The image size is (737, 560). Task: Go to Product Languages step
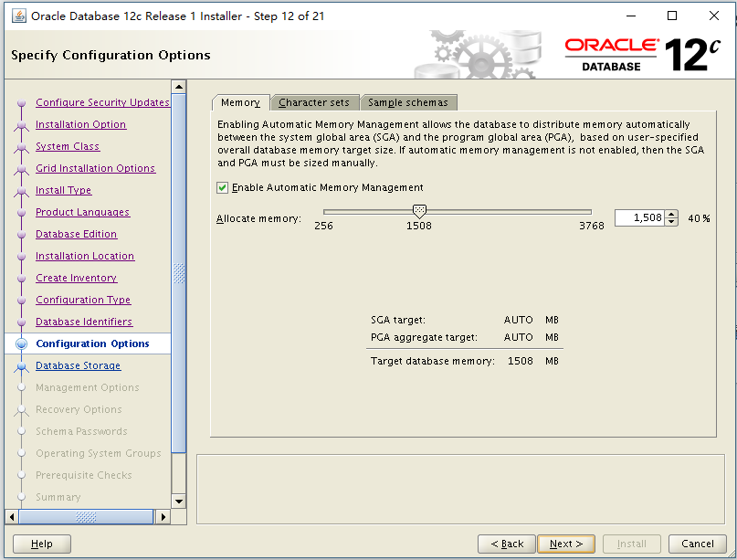pos(83,212)
